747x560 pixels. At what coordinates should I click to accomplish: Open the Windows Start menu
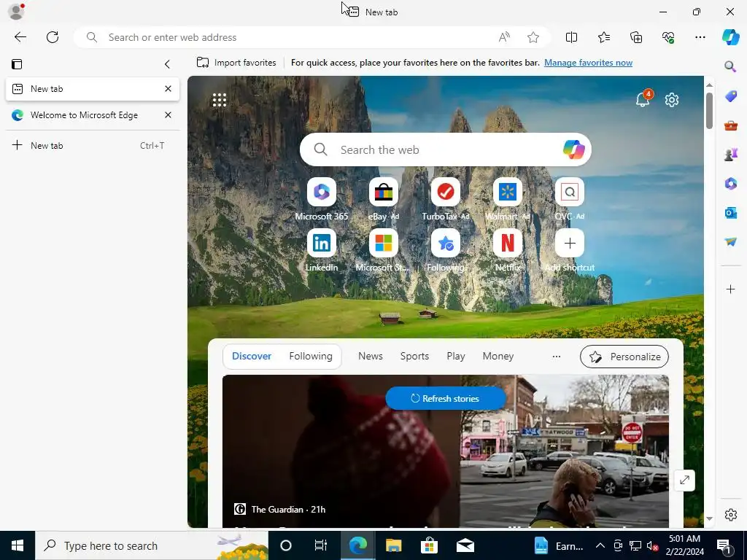click(18, 545)
